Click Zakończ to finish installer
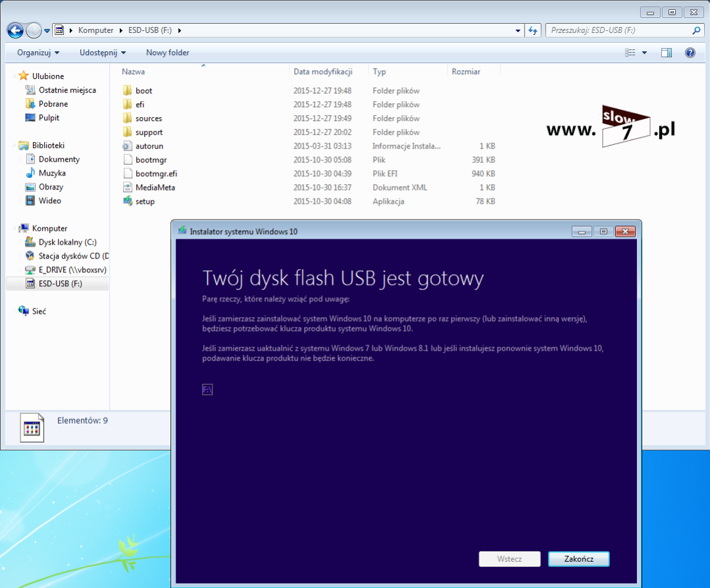710x588 pixels. pos(578,559)
